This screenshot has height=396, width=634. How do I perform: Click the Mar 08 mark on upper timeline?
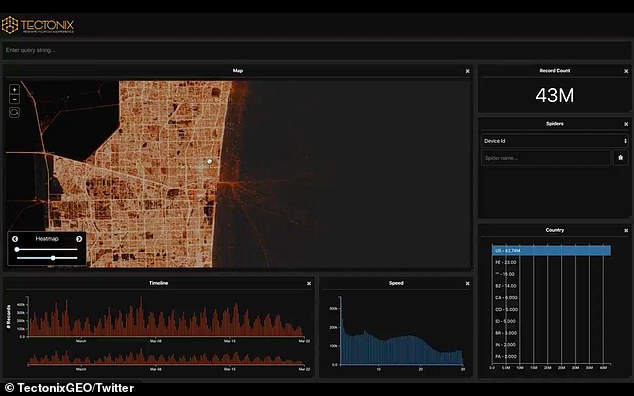156,341
